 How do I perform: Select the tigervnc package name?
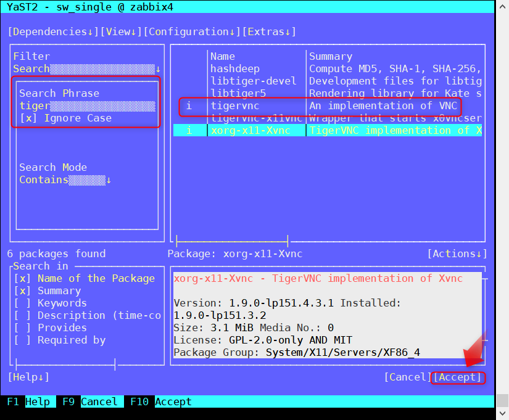point(235,106)
